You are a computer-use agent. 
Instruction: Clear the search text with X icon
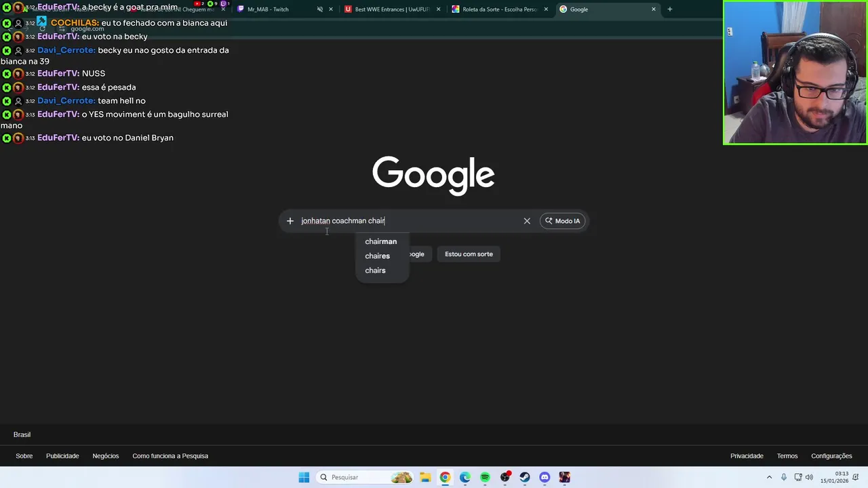[x=527, y=221]
